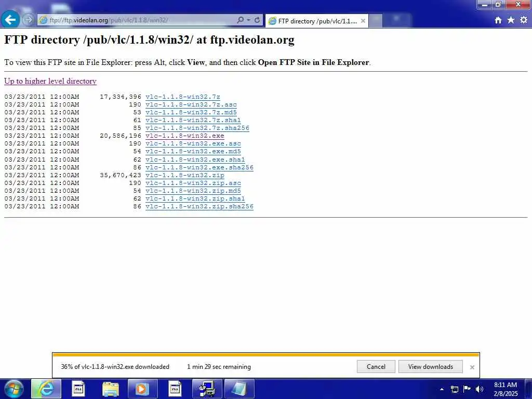The width and height of the screenshot is (532, 399).
Task: Select the FTP directory tab
Action: pos(317,21)
